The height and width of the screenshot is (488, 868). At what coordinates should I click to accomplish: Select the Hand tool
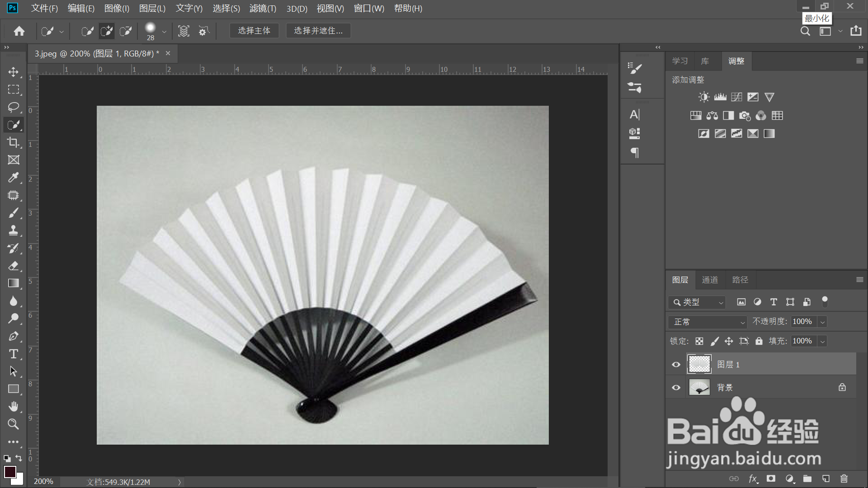[13, 407]
